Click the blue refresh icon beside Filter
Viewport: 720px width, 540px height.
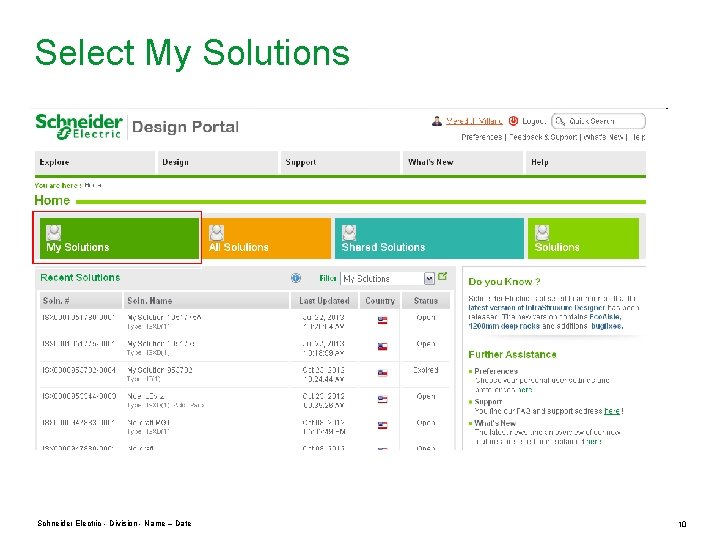(296, 278)
